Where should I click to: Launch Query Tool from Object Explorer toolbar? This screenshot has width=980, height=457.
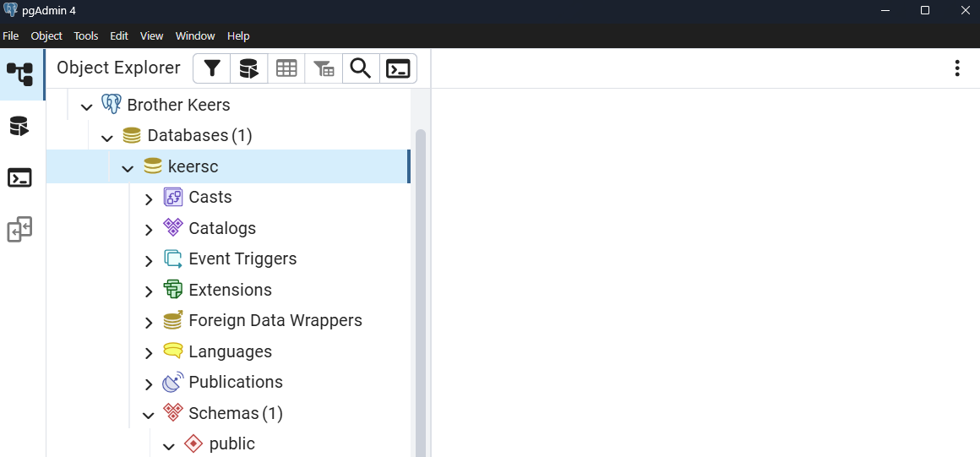[248, 68]
